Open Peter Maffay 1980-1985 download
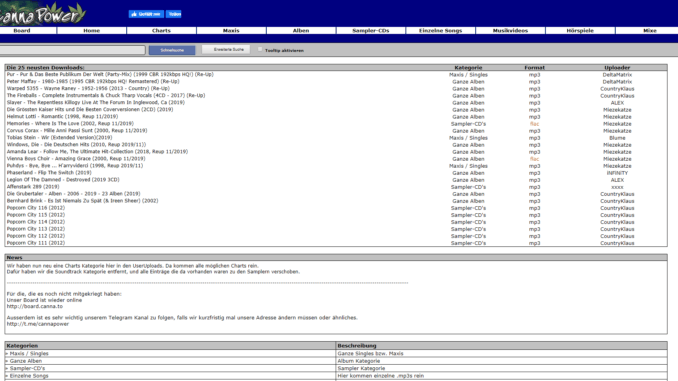The width and height of the screenshot is (678, 381). click(93, 81)
